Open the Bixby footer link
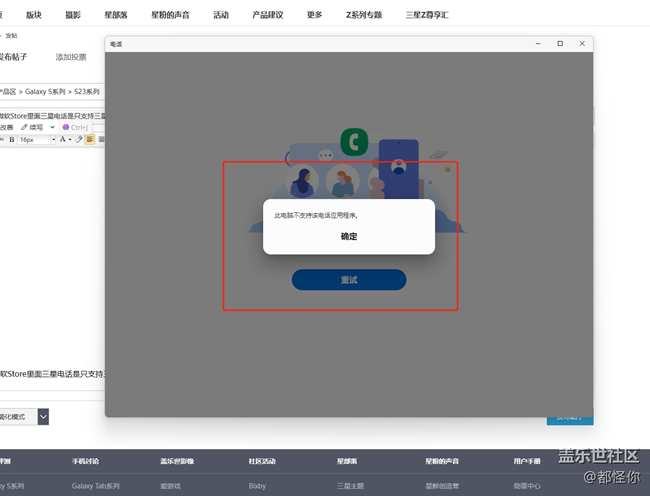Viewport: 650px width, 496px height. [x=257, y=485]
